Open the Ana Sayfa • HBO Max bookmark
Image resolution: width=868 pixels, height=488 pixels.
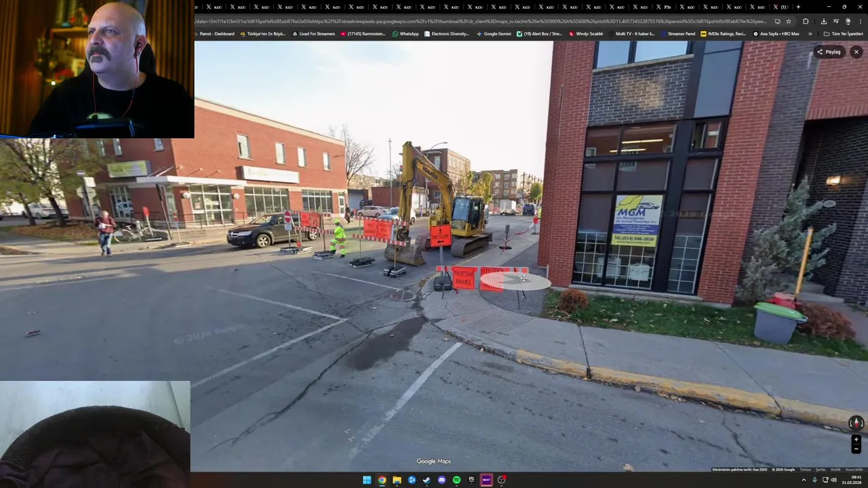(776, 34)
